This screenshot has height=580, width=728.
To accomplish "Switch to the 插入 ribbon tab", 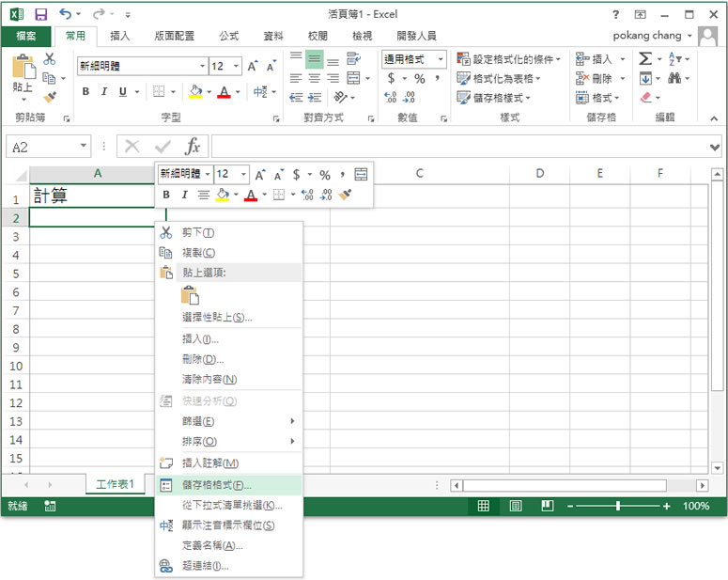I will 120,36.
